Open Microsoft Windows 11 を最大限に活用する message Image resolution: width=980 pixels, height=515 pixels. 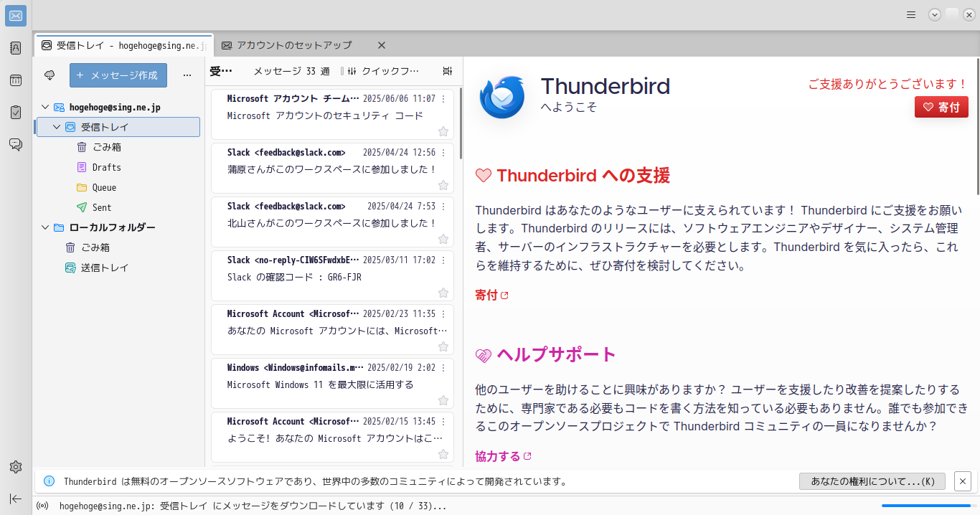(333, 383)
